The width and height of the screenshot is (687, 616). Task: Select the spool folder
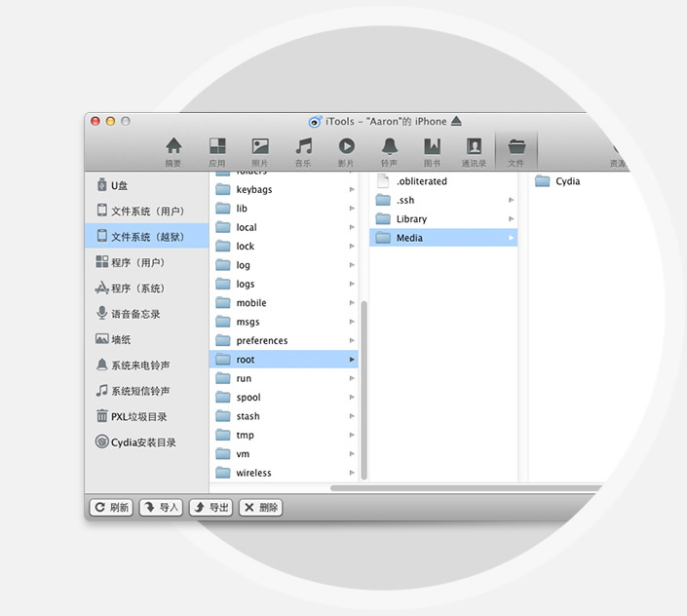click(284, 397)
